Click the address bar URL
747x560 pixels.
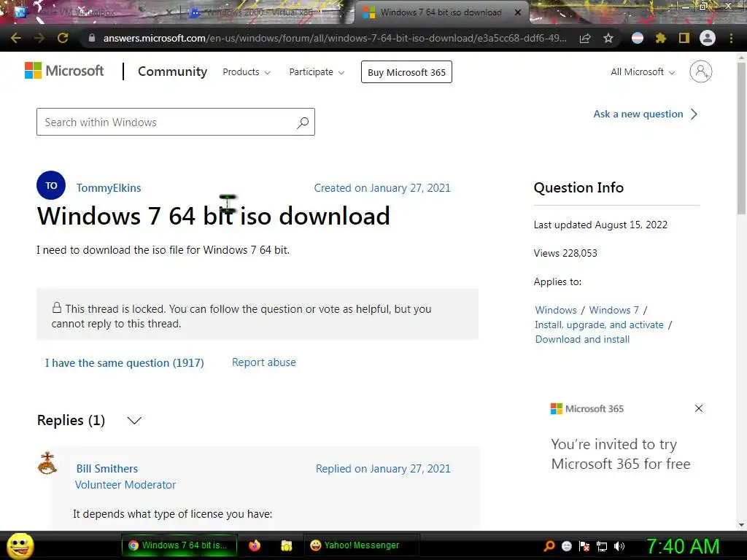(x=334, y=38)
